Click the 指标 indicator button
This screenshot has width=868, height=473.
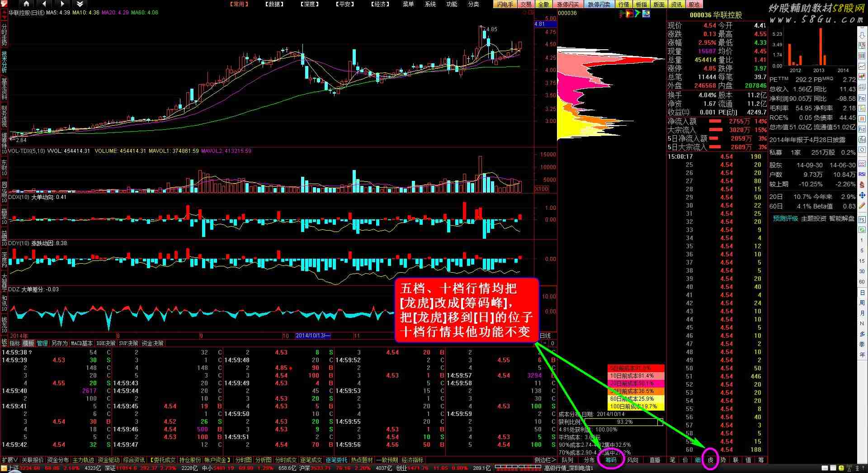tap(15, 343)
